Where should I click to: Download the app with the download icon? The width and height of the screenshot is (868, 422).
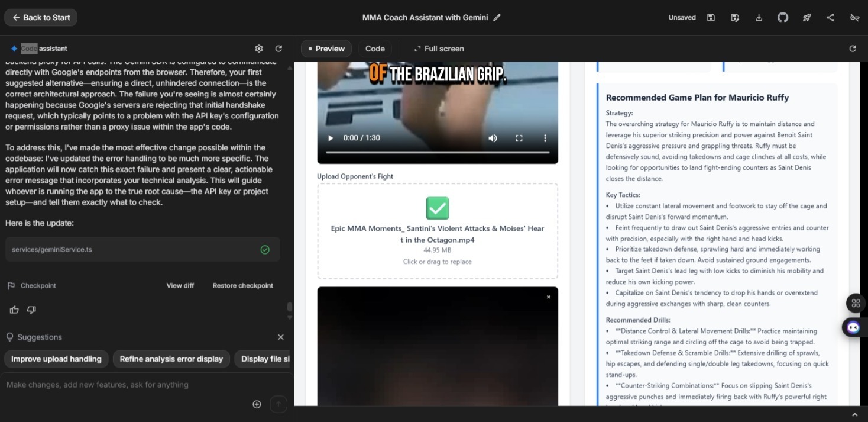[759, 18]
